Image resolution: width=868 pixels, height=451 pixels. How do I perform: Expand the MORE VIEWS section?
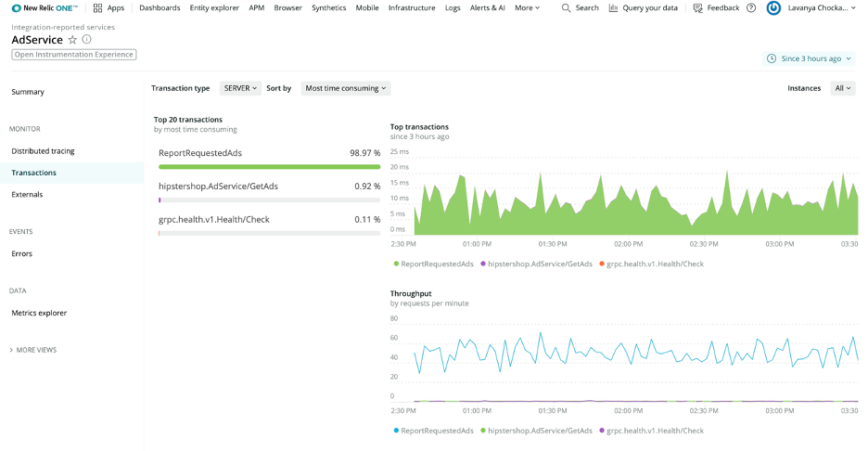click(x=33, y=350)
